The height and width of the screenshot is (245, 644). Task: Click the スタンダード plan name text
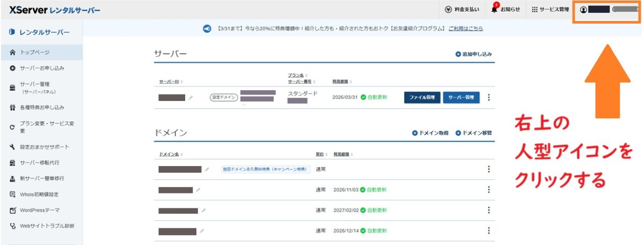pyautogui.click(x=303, y=93)
